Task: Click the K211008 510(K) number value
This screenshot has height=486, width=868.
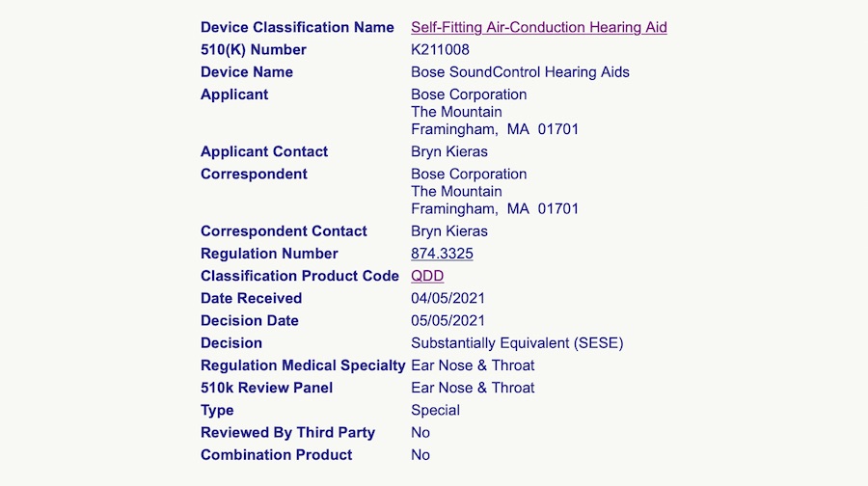Action: click(440, 49)
